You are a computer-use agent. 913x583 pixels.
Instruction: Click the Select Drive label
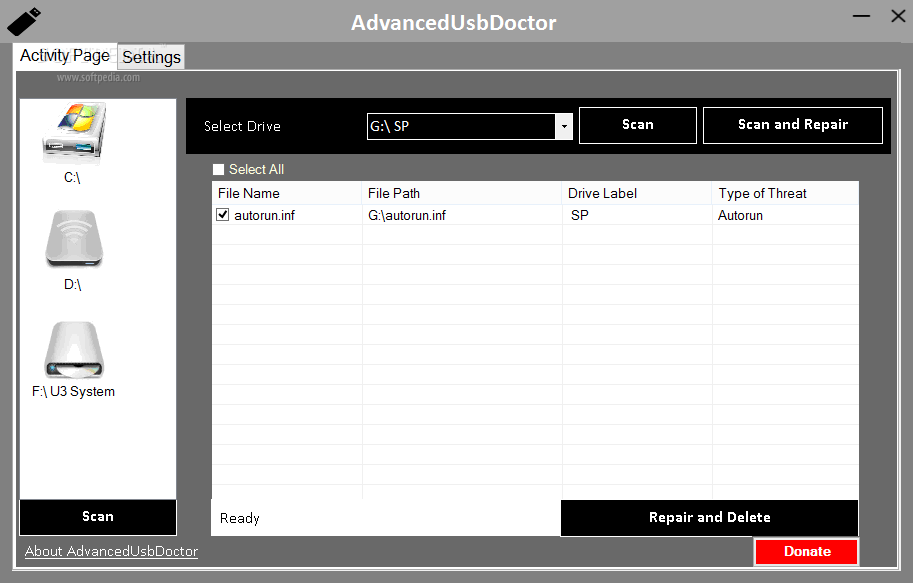click(242, 126)
